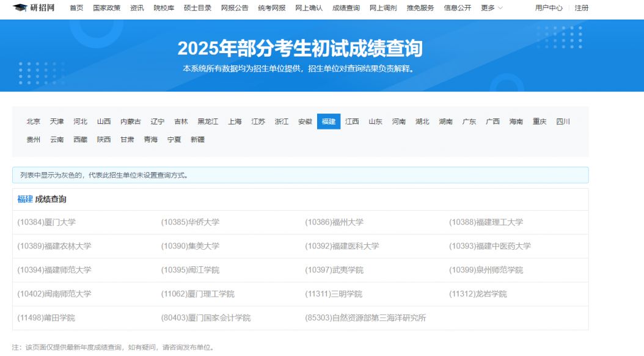644x356 pixels.
Task: Select the 安徽 province tab
Action: pyautogui.click(x=305, y=122)
